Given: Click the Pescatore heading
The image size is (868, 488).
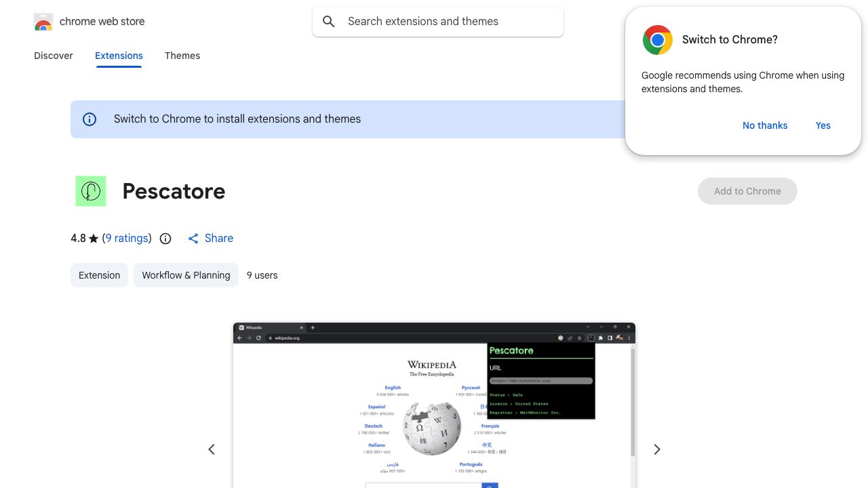Looking at the screenshot, I should coord(174,191).
